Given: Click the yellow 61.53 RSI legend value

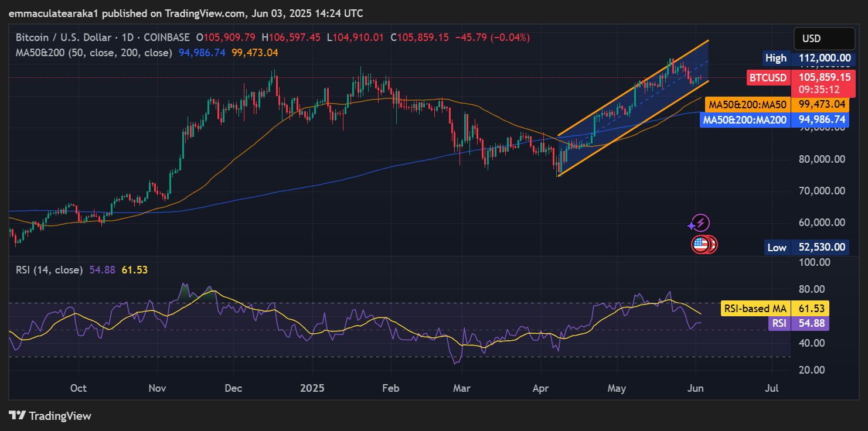Looking at the screenshot, I should coord(134,269).
